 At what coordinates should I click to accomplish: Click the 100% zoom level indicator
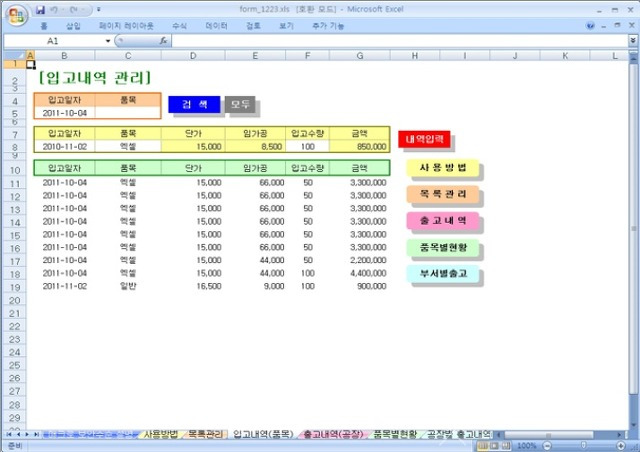click(x=527, y=446)
